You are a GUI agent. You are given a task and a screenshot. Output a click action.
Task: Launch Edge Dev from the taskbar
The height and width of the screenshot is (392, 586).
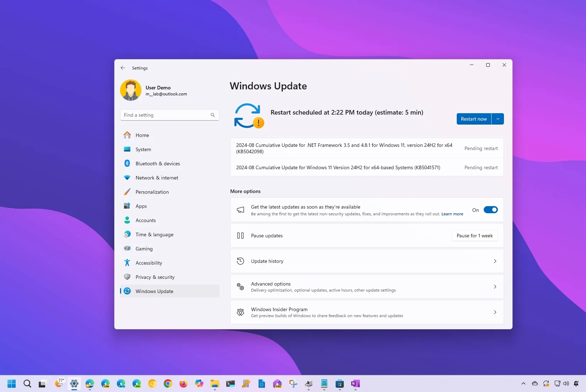pyautogui.click(x=137, y=383)
